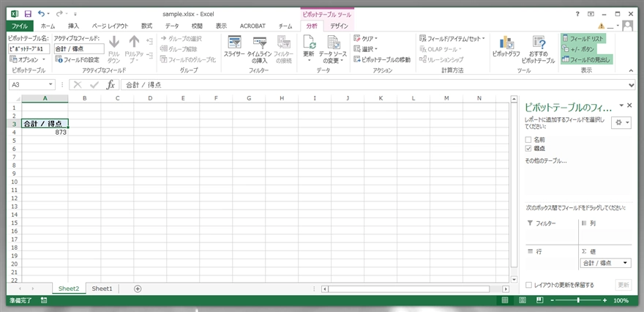The image size is (644, 312).
Task: Click the アクティブなフィールド name box
Action: click(79, 49)
